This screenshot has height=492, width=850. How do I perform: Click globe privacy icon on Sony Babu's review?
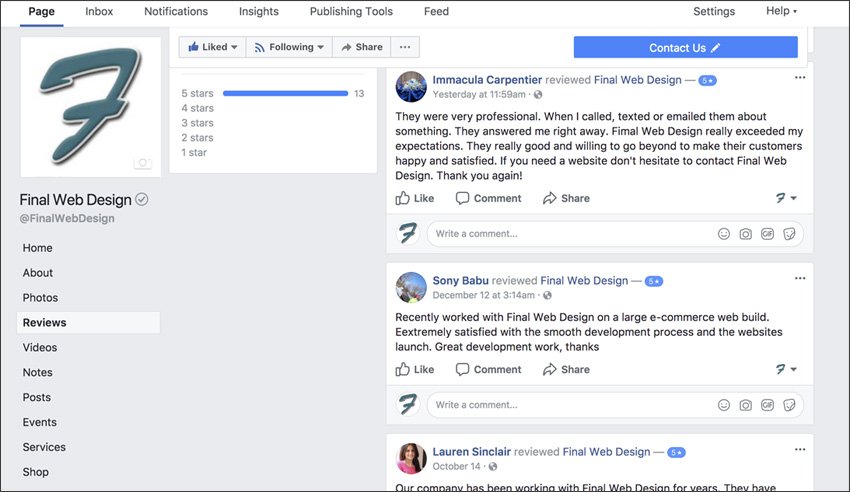pyautogui.click(x=548, y=295)
